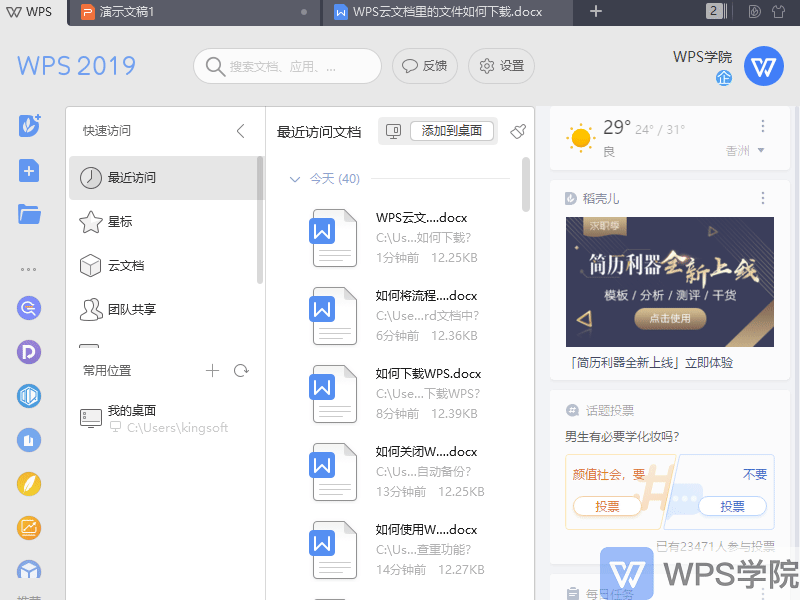The image size is (800, 600).
Task: Open the blue hexagon app icon in sidebar
Action: coord(29,396)
